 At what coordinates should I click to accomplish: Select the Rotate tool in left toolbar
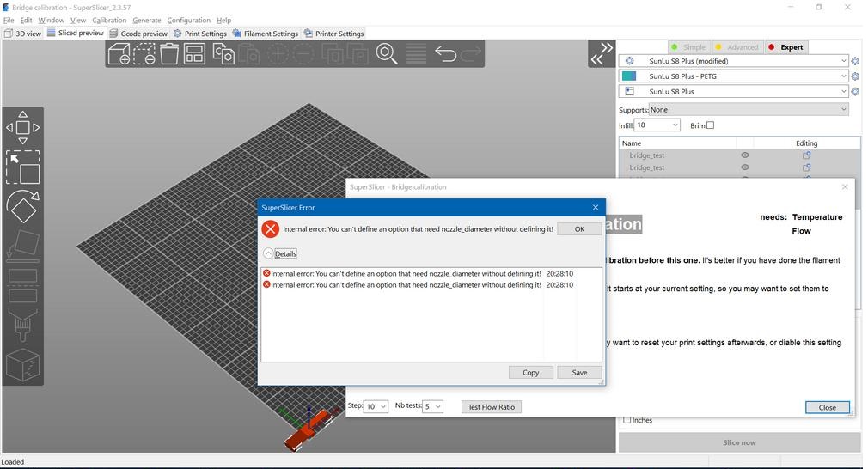[x=22, y=206]
